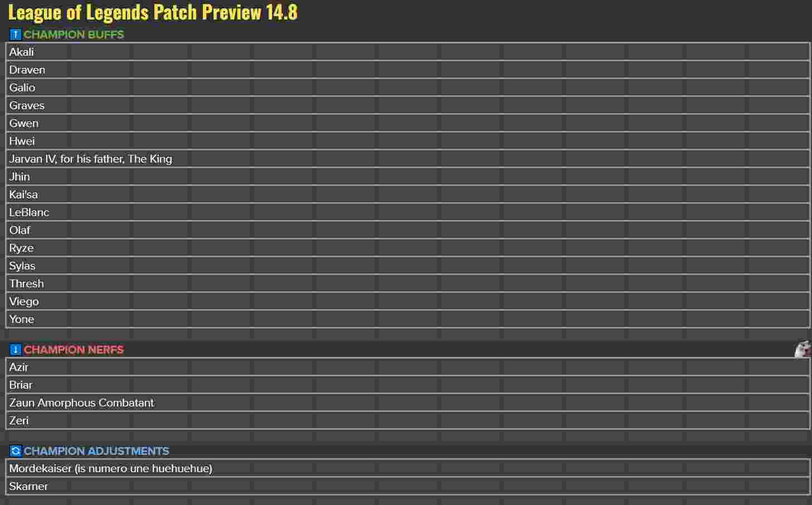
Task: Click the blue up-arrow Champion Buffs icon
Action: [16, 35]
